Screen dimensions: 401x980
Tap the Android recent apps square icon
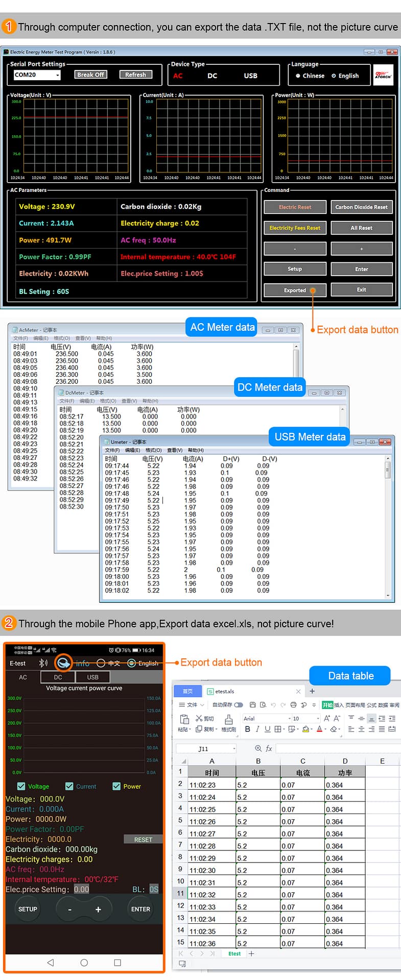coord(117,962)
